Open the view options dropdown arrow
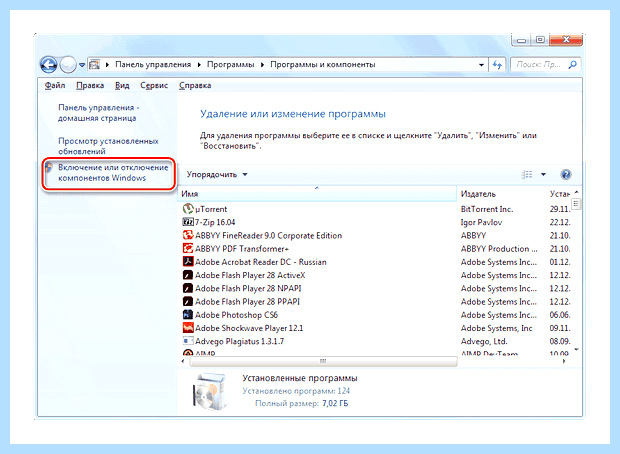Viewport: 620px width, 454px height. pyautogui.click(x=543, y=174)
